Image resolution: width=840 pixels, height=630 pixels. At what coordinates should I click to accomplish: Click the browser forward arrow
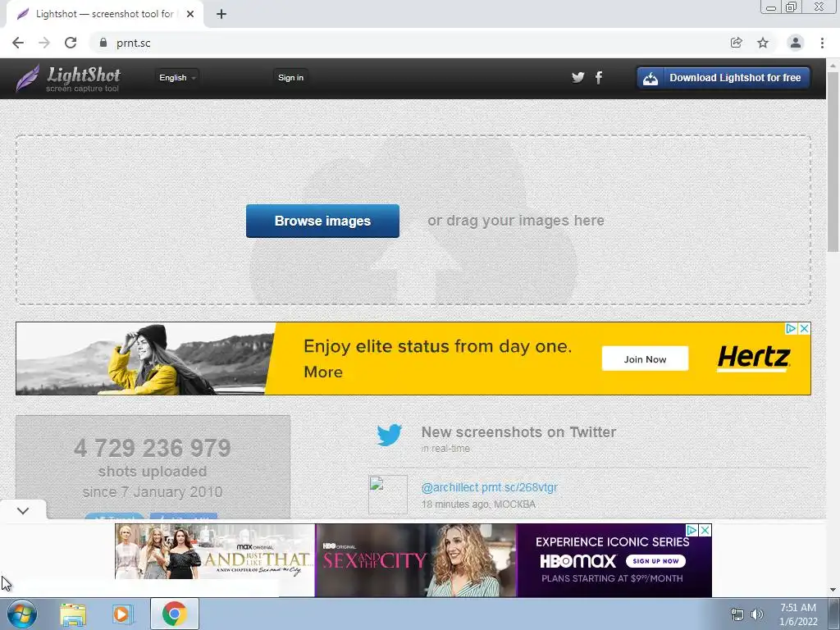point(44,43)
